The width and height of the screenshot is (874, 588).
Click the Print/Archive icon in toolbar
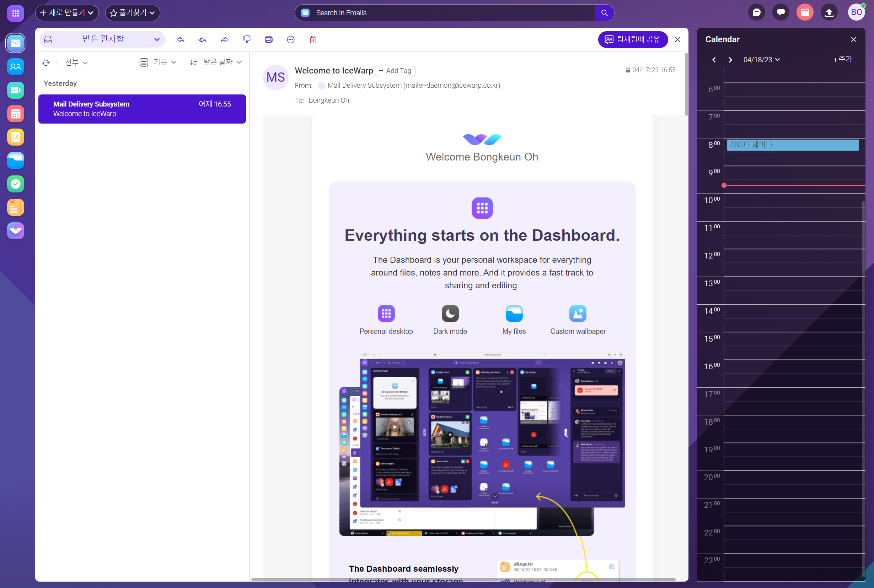pos(269,39)
